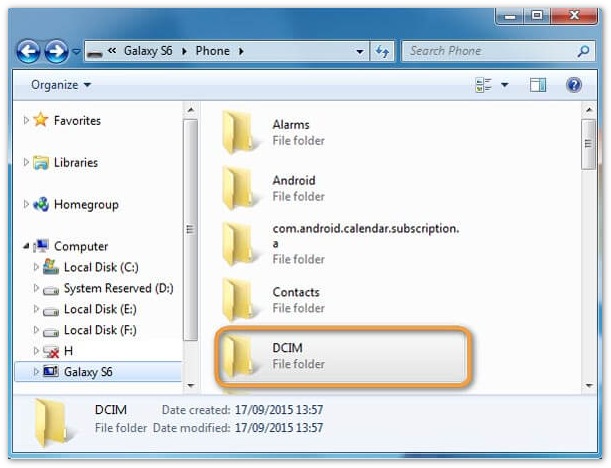
Task: Select the H drive in the tree
Action: (x=68, y=351)
